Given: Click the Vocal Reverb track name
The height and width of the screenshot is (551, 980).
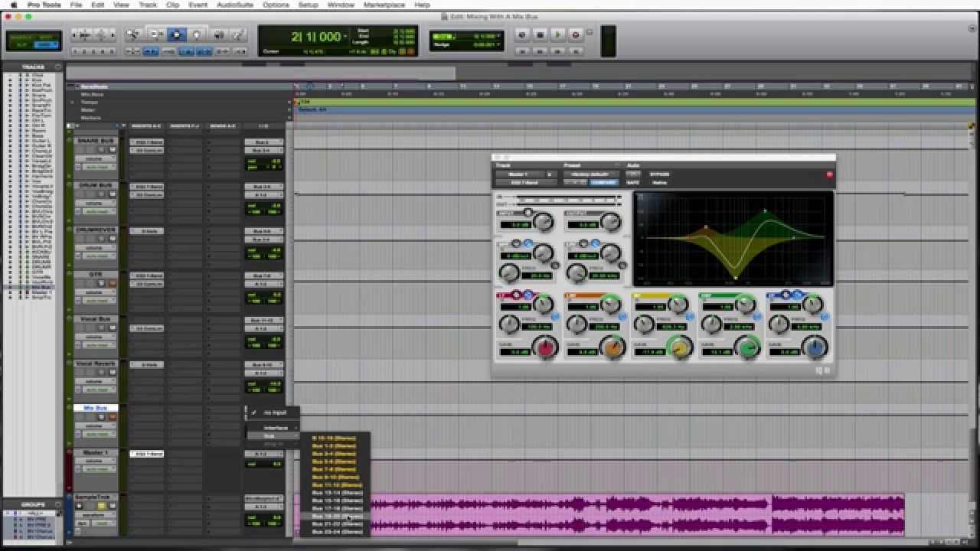Looking at the screenshot, I should (95, 364).
